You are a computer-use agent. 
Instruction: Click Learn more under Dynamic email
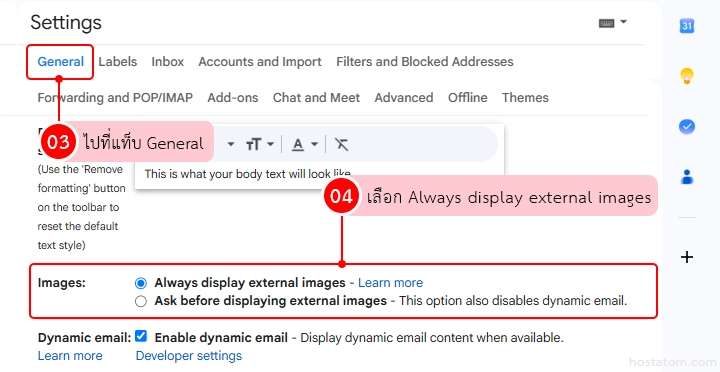click(70, 356)
